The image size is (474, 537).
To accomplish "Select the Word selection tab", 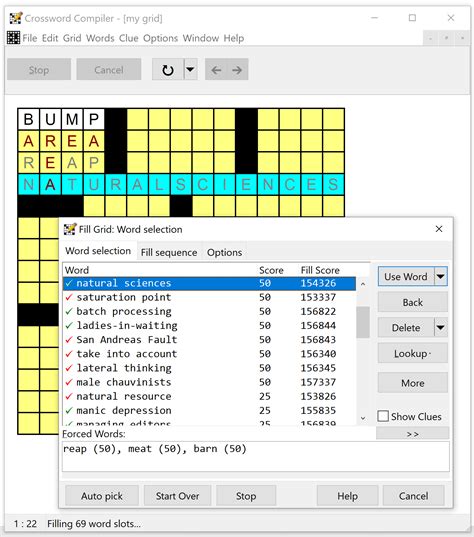I will click(98, 251).
